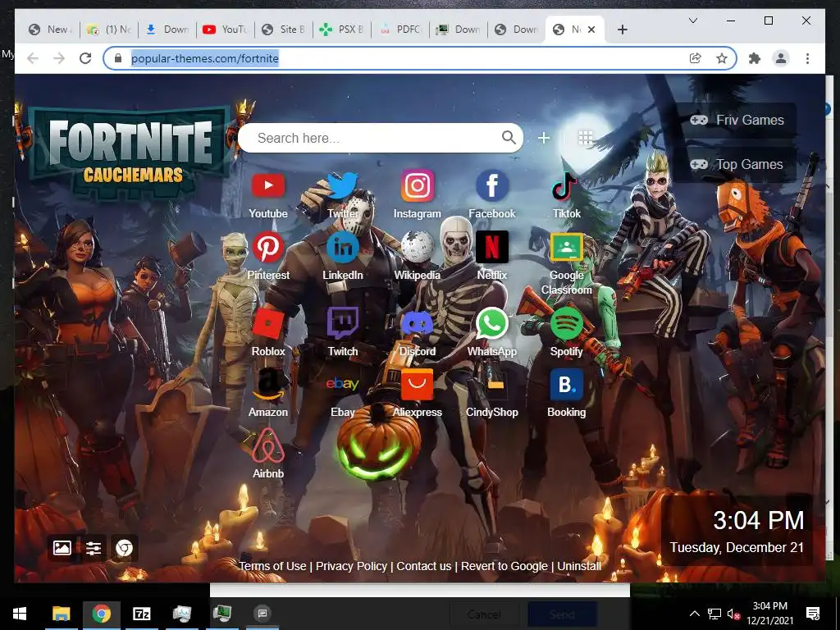
Task: Switch to the YouTube browser tab
Action: pyautogui.click(x=225, y=30)
